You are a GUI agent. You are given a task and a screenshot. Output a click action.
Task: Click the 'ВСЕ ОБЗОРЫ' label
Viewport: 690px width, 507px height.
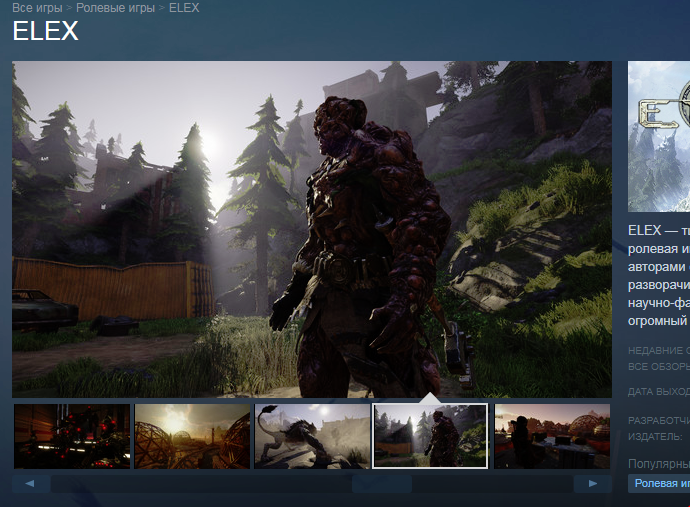(659, 367)
